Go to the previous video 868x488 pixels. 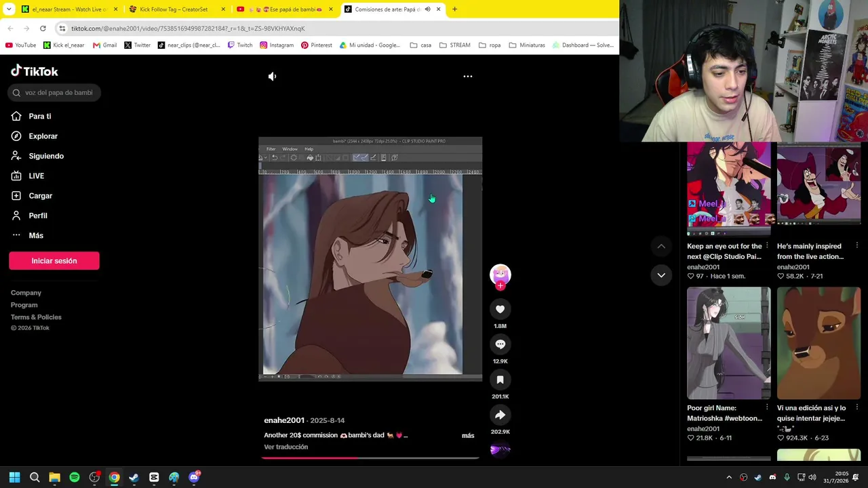(661, 246)
